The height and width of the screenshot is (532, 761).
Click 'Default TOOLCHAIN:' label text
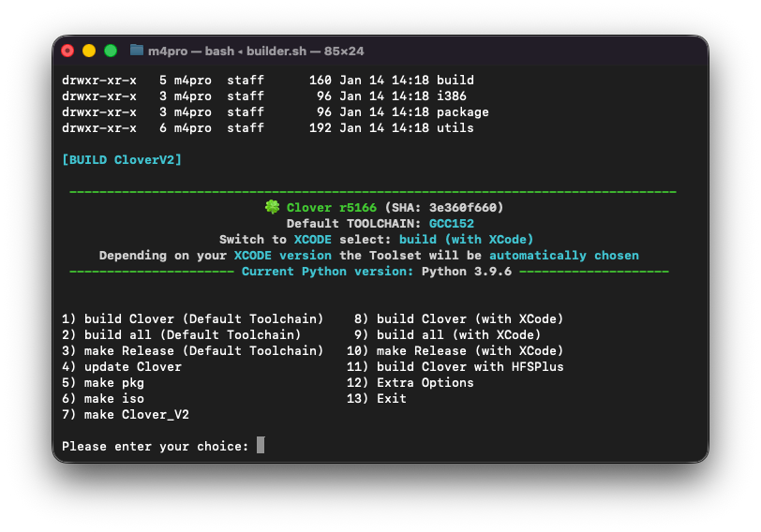point(354,224)
